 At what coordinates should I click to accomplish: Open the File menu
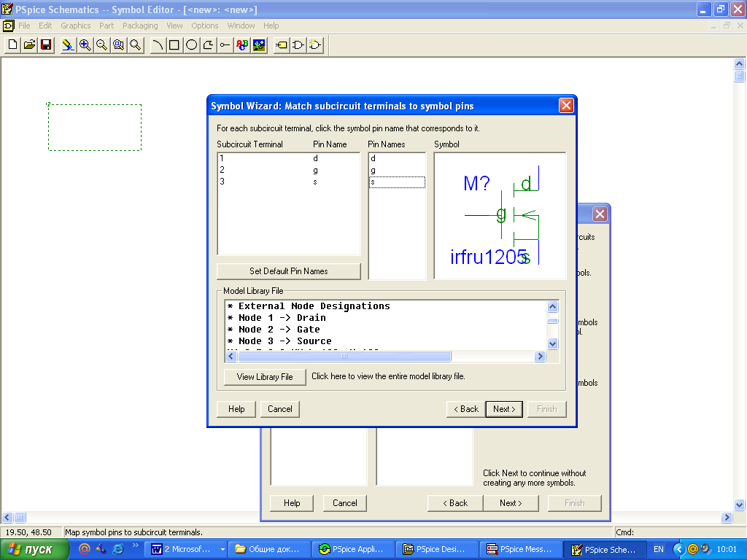tap(24, 26)
